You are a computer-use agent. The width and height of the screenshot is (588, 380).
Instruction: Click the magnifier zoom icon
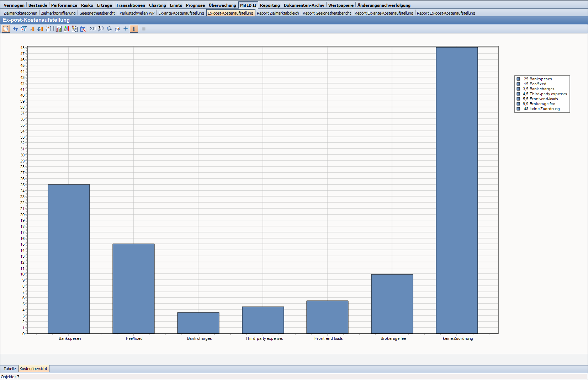101,29
